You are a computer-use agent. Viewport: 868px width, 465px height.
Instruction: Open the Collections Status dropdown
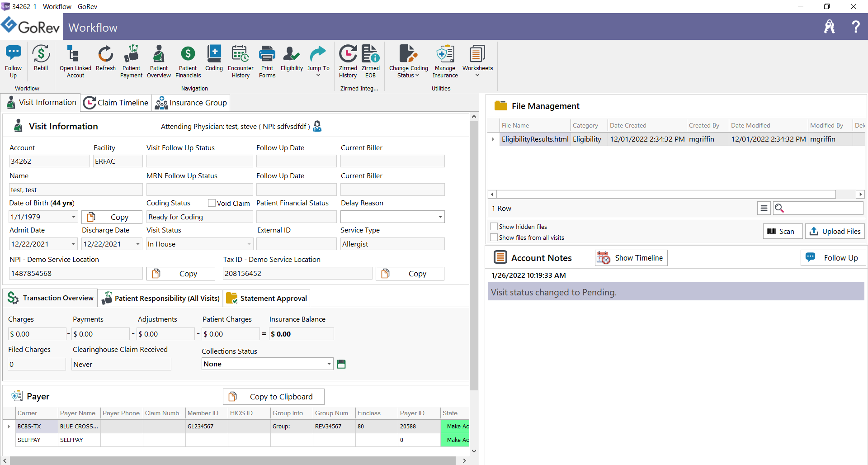pos(329,364)
